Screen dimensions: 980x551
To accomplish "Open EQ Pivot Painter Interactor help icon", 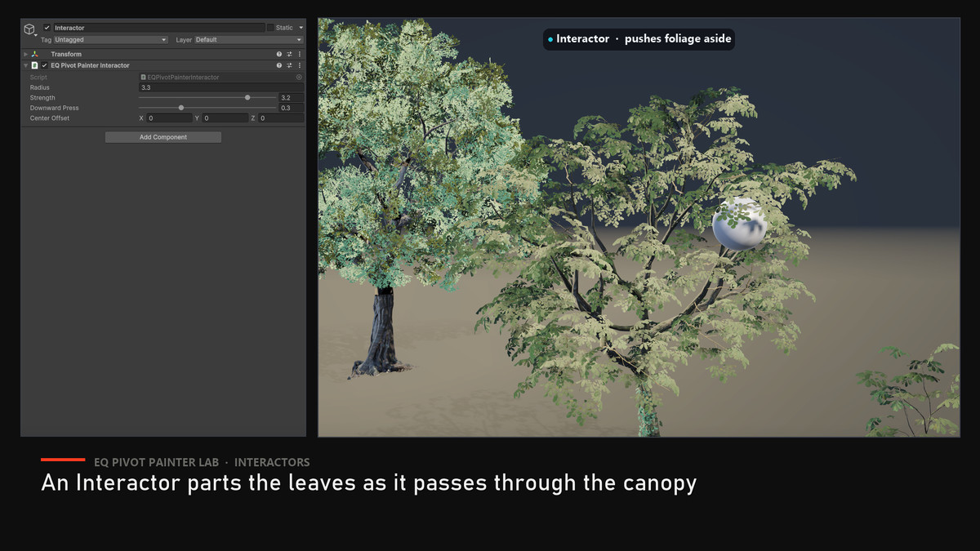I will pyautogui.click(x=279, y=65).
